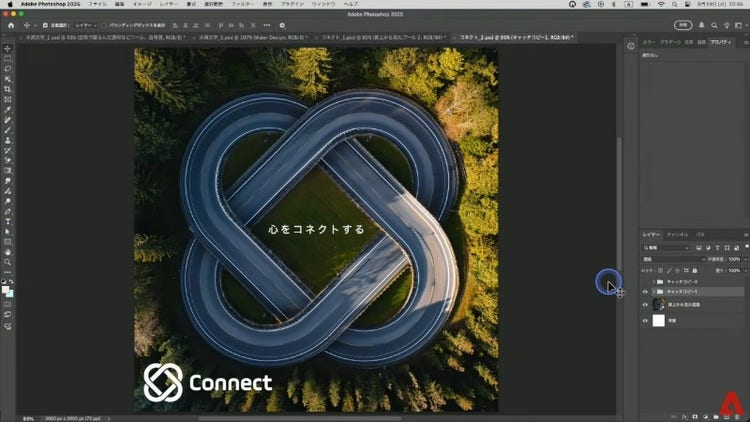Screen dimensions: 750x422
Task: Choose the Hand tool
Action: pos(8,252)
